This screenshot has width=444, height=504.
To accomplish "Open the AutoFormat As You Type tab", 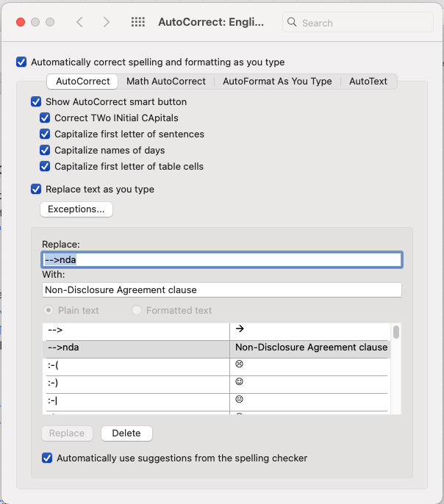I will pos(277,82).
